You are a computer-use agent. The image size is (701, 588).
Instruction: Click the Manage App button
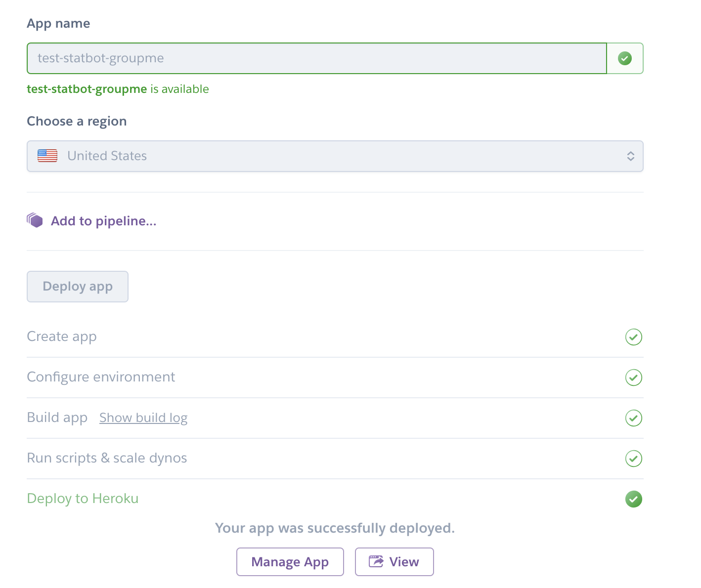tap(290, 562)
